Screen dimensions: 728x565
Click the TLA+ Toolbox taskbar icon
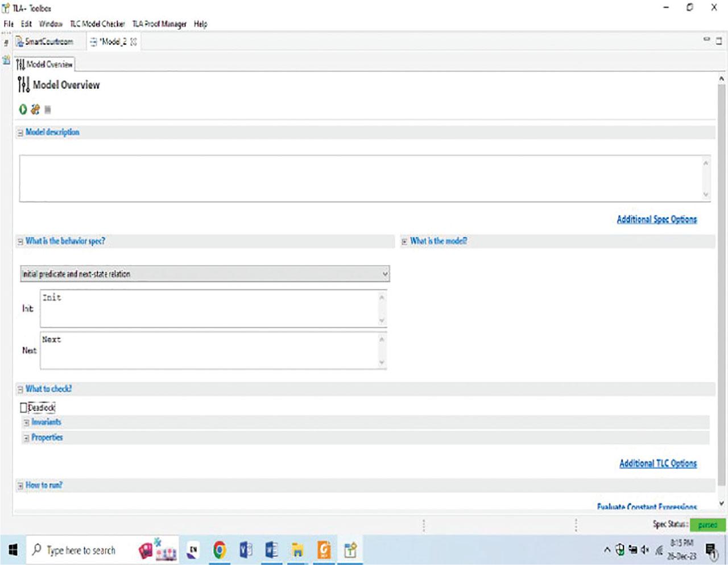pos(350,550)
